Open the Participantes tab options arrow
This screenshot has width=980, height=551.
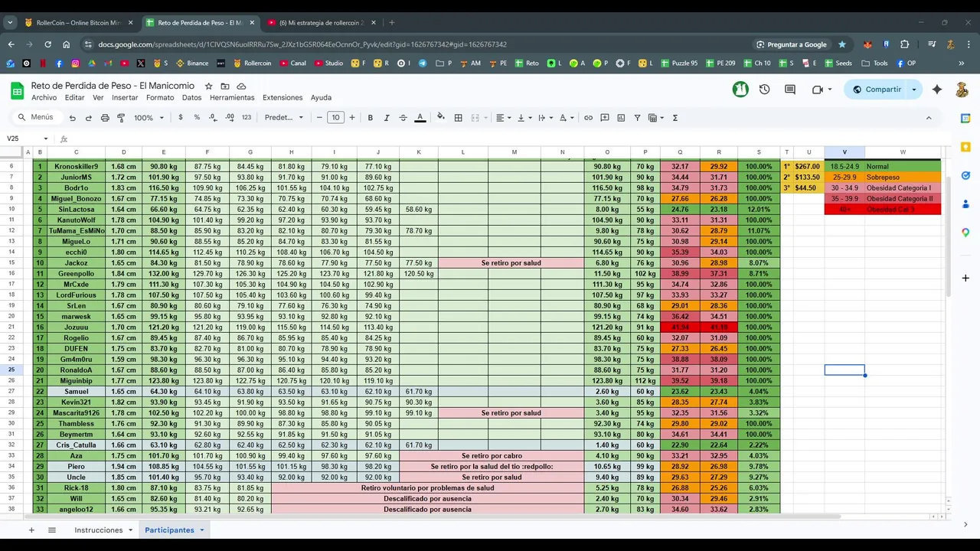(202, 530)
